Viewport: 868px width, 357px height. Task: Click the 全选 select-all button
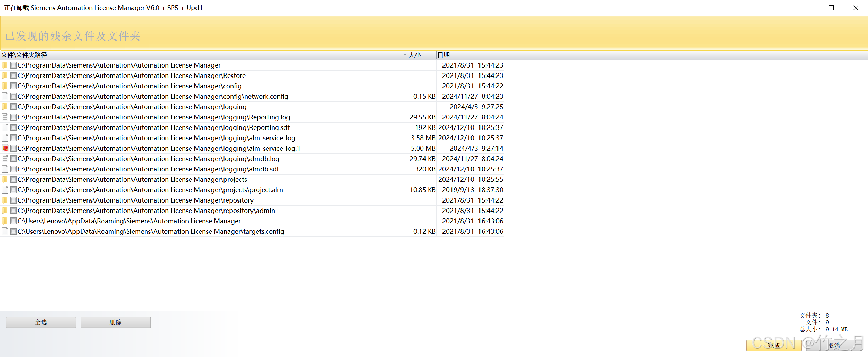click(41, 322)
